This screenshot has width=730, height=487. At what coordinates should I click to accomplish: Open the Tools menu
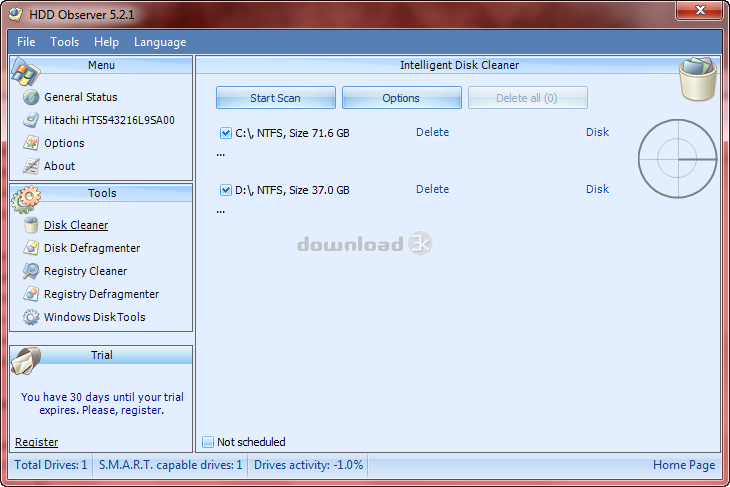(65, 42)
